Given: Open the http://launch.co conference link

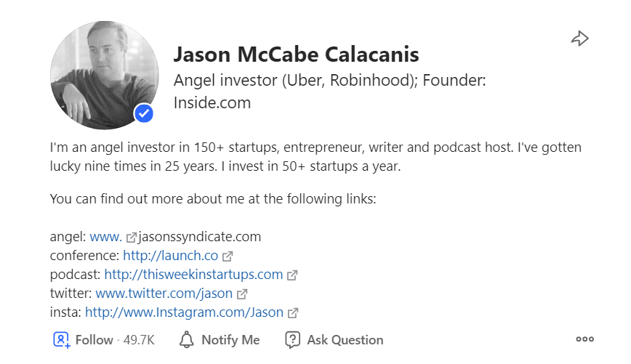Looking at the screenshot, I should coord(170,256).
